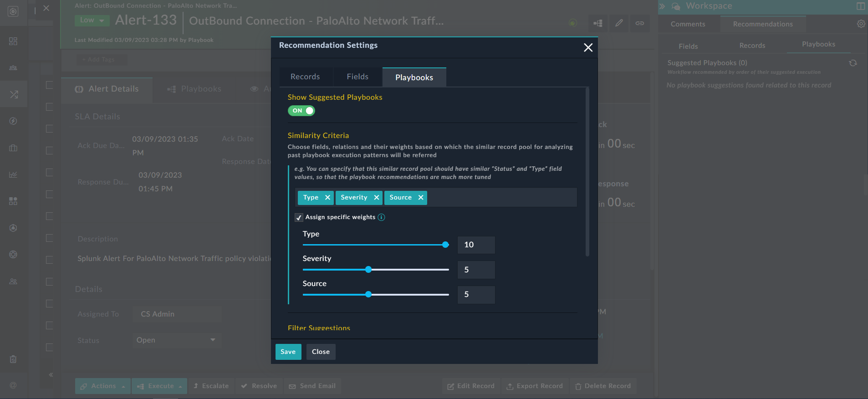Select Records sub-tab in Workspace recommendations
868x399 pixels.
click(752, 46)
